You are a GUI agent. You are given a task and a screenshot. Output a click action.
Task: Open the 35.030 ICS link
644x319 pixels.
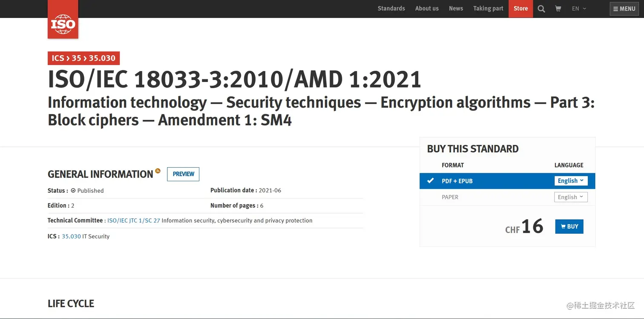pos(71,236)
